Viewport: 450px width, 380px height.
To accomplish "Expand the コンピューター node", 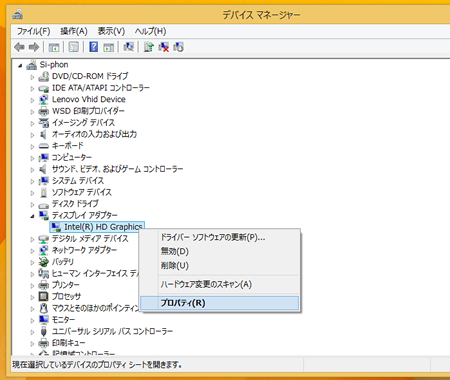I will pos(32,158).
